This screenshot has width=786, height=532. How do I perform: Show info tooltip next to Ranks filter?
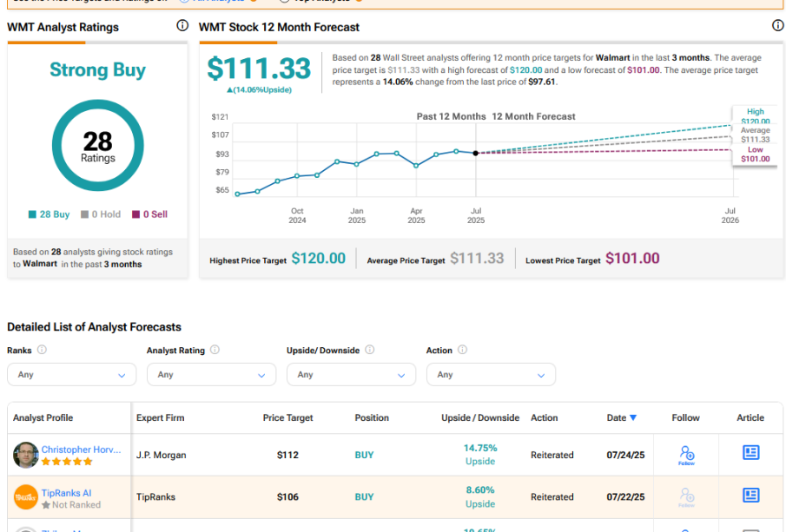[x=42, y=350]
